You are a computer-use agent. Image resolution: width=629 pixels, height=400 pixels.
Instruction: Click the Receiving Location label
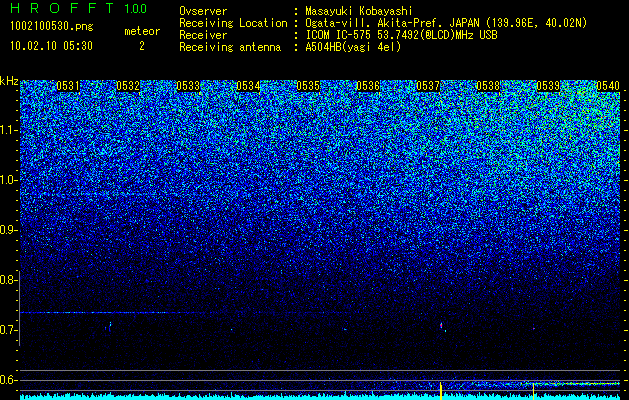coord(233,23)
